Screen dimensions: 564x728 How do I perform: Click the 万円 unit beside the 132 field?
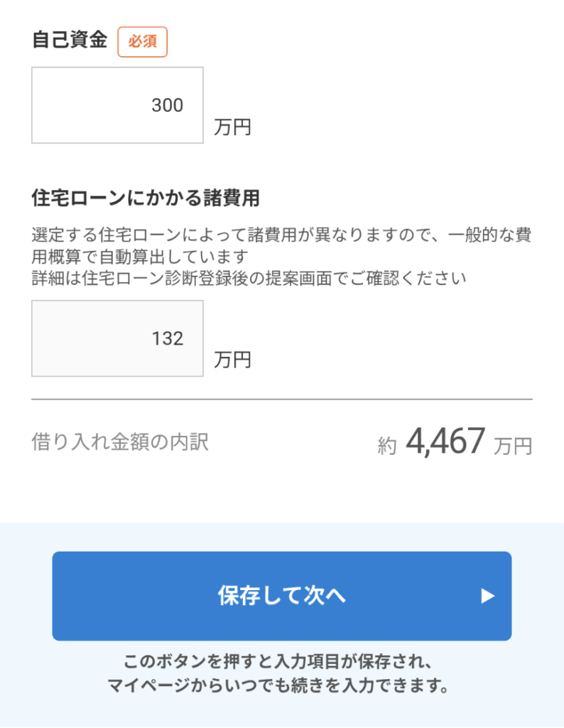click(x=232, y=360)
